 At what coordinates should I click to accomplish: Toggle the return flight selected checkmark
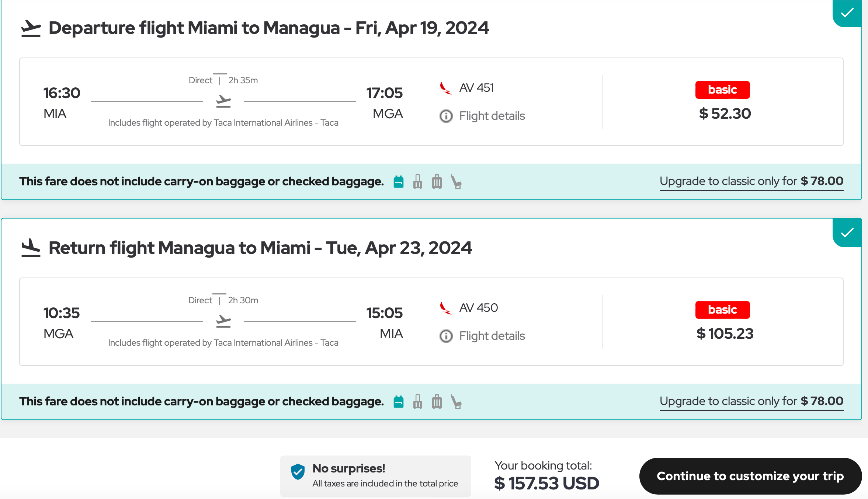click(x=847, y=233)
